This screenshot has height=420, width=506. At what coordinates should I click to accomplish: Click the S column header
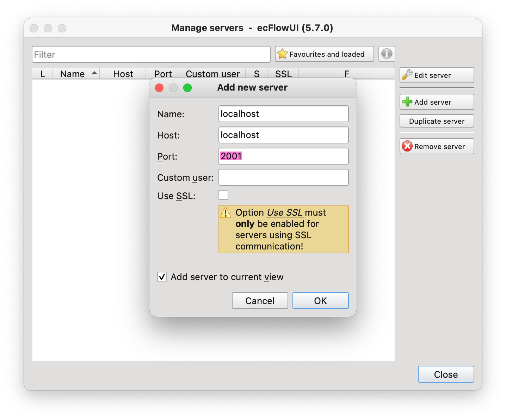pos(257,74)
